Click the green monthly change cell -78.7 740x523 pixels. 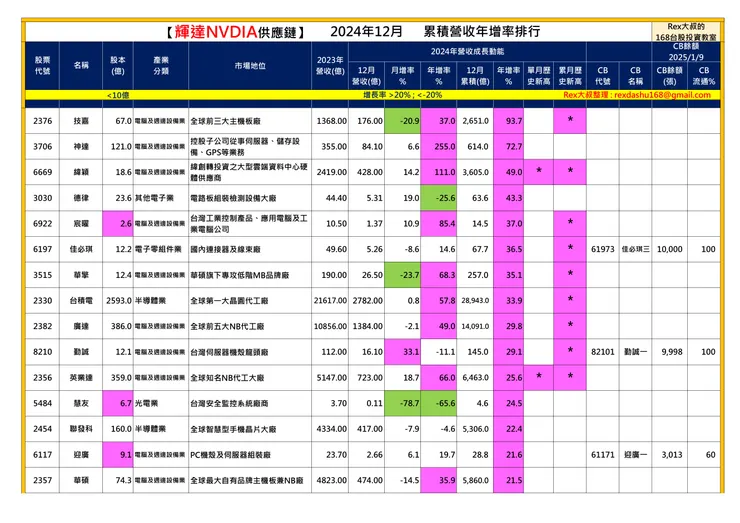403,403
